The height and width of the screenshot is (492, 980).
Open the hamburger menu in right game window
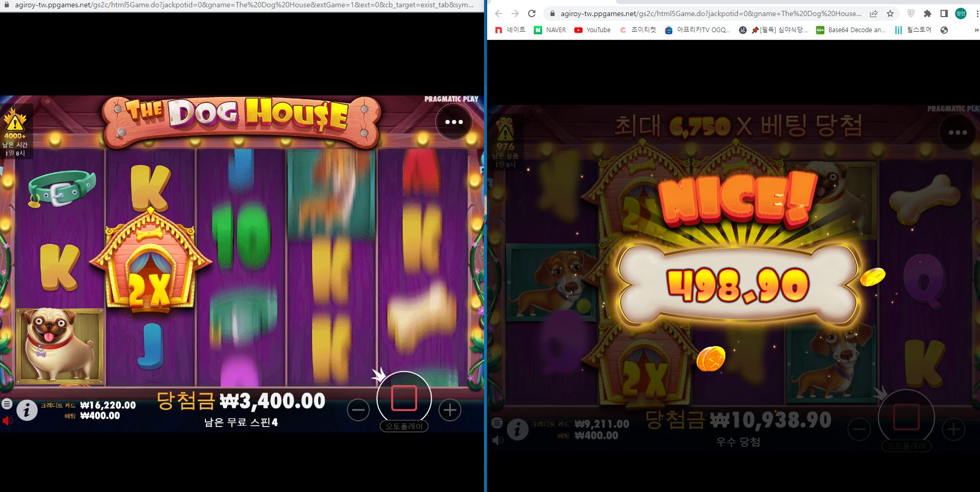[497, 423]
